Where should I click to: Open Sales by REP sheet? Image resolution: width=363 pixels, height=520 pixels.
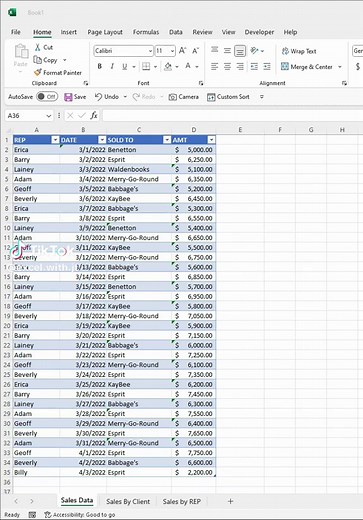point(182,501)
